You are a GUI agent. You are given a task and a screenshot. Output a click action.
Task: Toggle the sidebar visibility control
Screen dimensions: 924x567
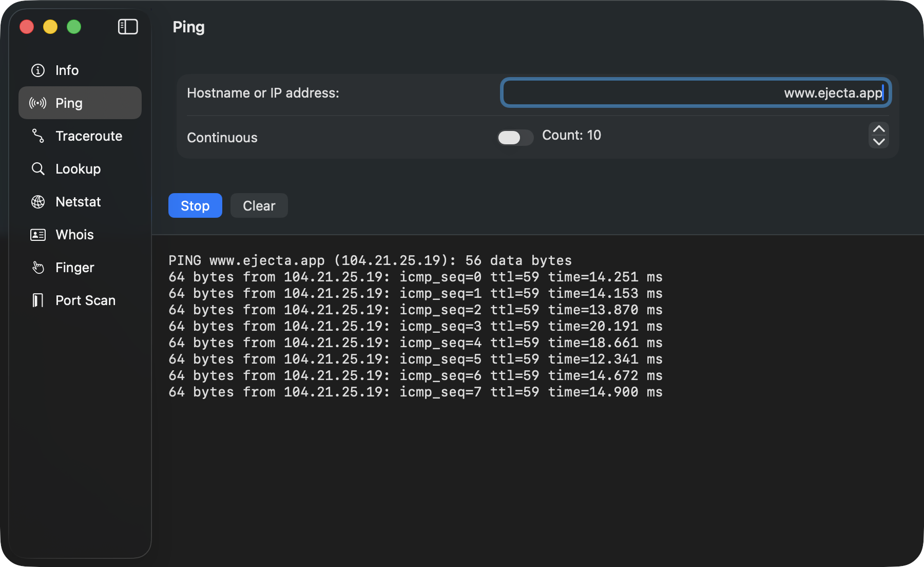pyautogui.click(x=128, y=26)
